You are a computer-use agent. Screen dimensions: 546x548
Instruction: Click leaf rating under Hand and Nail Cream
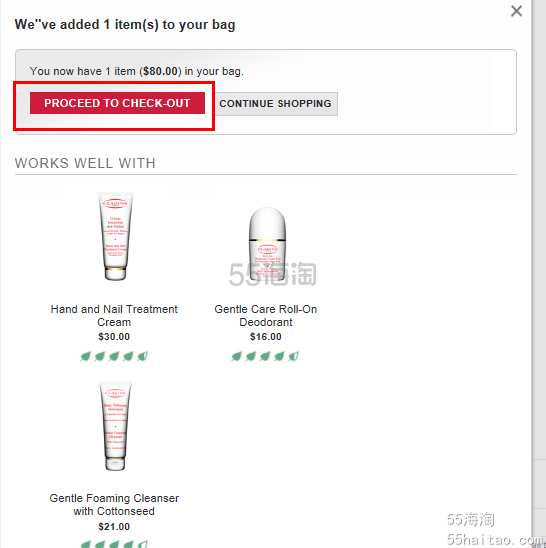point(114,356)
